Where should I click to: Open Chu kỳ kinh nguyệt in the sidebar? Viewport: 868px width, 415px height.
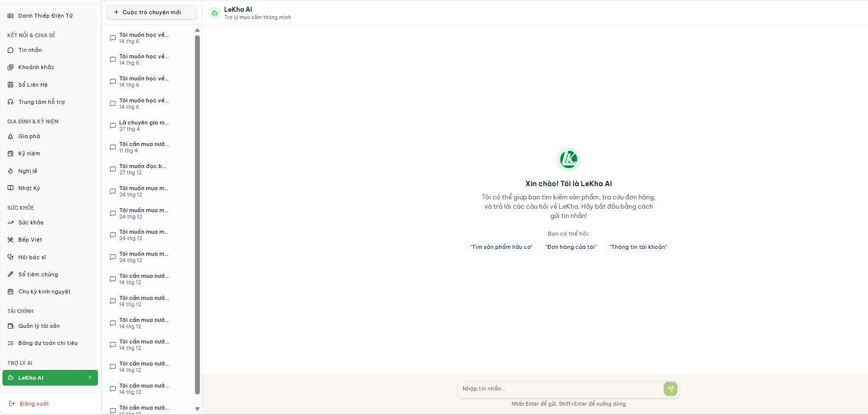click(x=50, y=292)
